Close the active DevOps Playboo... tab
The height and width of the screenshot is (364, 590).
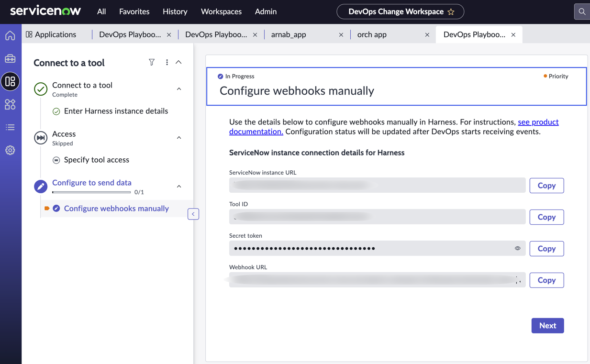tap(513, 34)
